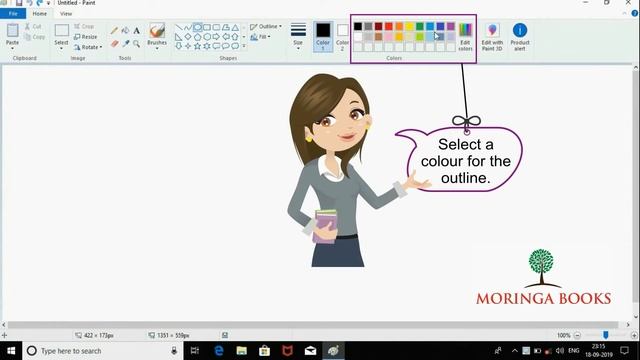Select the Fill with color bucket tool

(x=125, y=31)
